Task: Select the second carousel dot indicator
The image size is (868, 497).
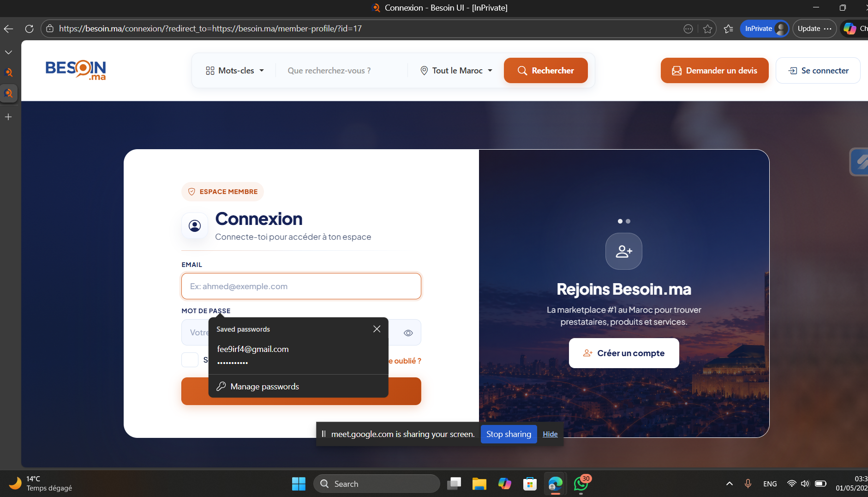Action: (x=628, y=221)
